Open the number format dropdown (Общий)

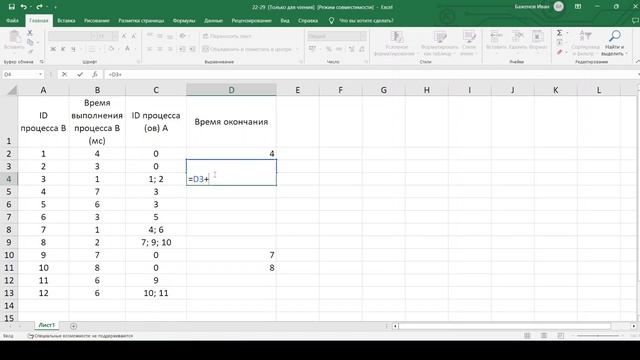(x=363, y=36)
